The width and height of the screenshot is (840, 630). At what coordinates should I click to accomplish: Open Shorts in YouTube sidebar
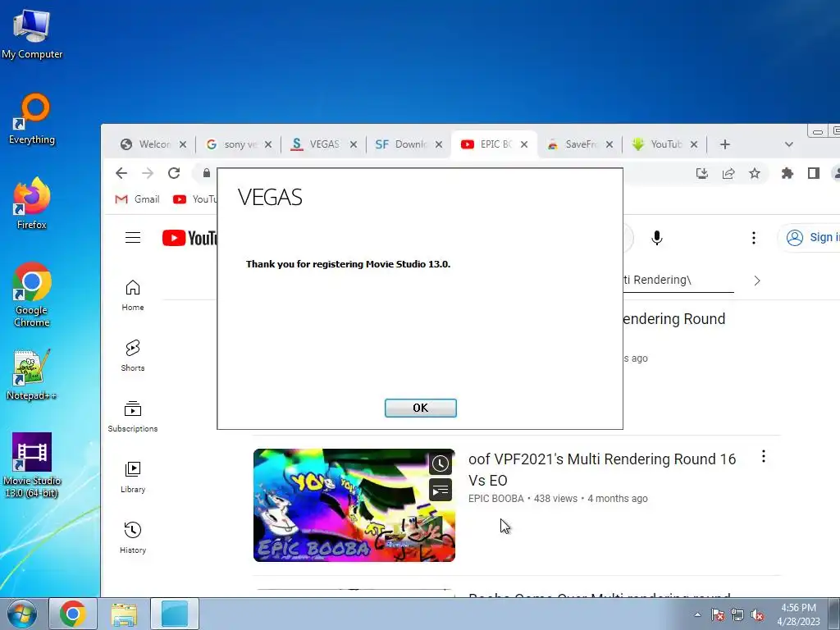133,356
